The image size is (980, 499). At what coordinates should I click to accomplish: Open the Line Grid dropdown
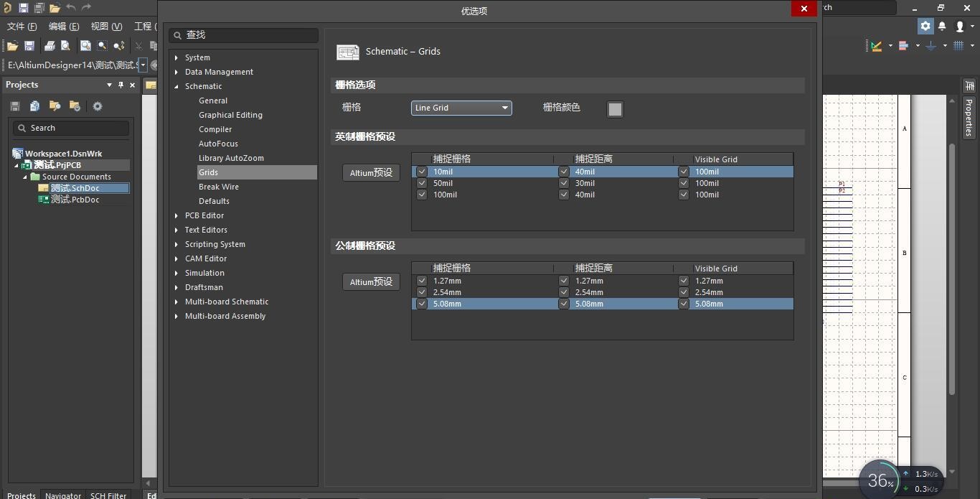tap(461, 108)
